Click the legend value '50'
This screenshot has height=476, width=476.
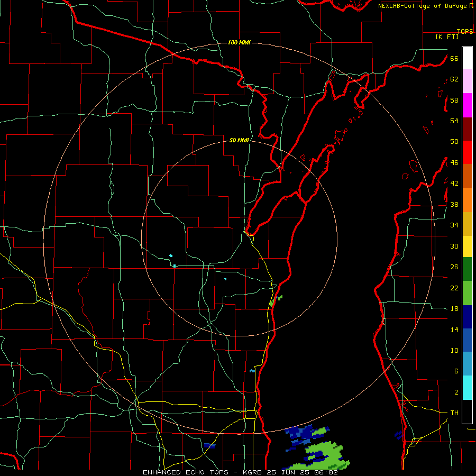454,141
